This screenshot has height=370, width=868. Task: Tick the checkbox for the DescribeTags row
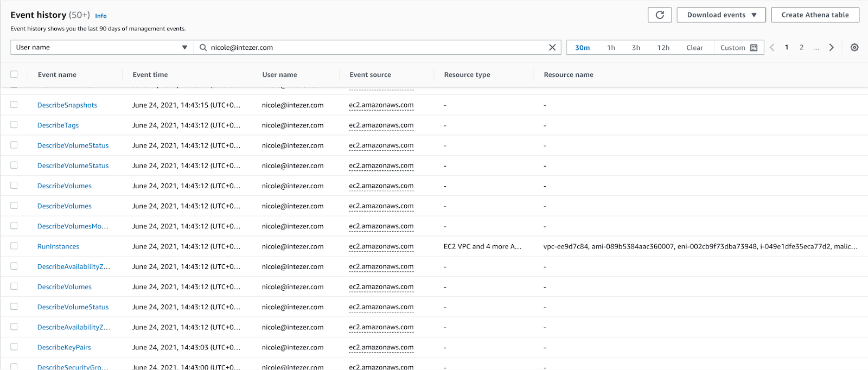14,125
